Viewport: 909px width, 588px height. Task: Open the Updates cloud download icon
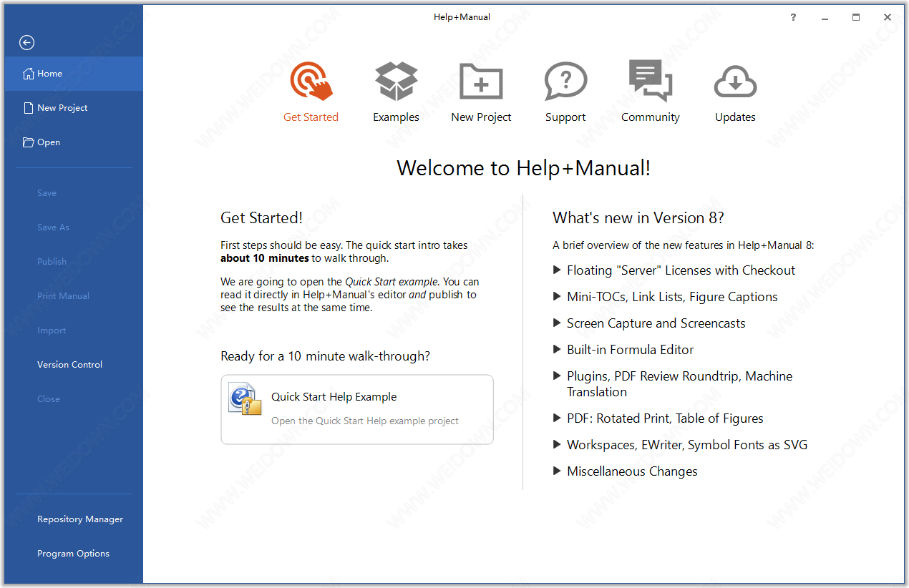pyautogui.click(x=735, y=82)
